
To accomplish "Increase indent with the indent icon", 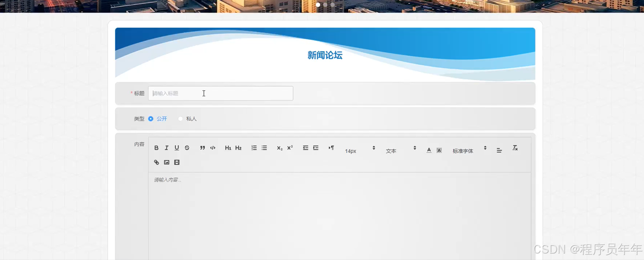I will pyautogui.click(x=316, y=148).
